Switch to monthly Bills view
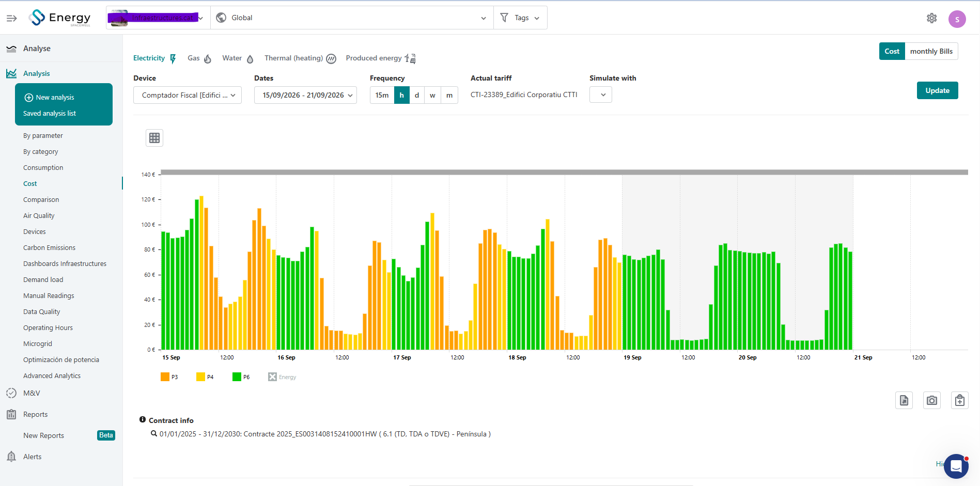The width and height of the screenshot is (980, 486). pyautogui.click(x=931, y=51)
